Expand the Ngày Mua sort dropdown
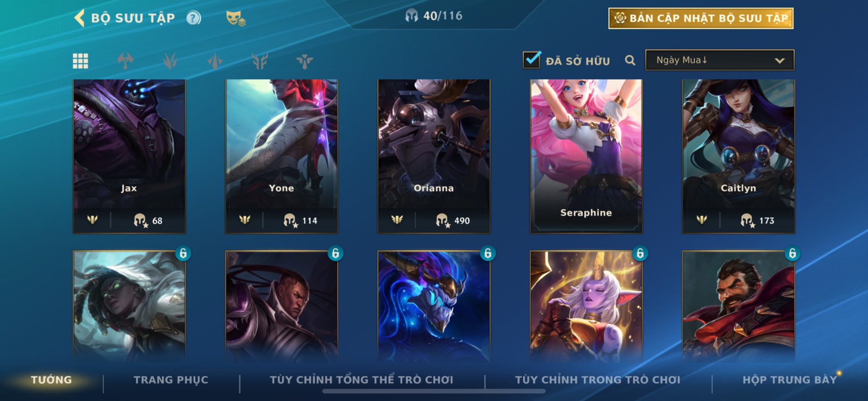This screenshot has width=868, height=401. pos(720,60)
